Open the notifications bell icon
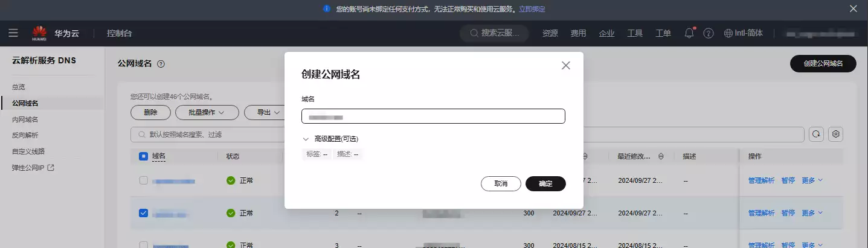Viewport: 868px width, 248px height. 689,33
